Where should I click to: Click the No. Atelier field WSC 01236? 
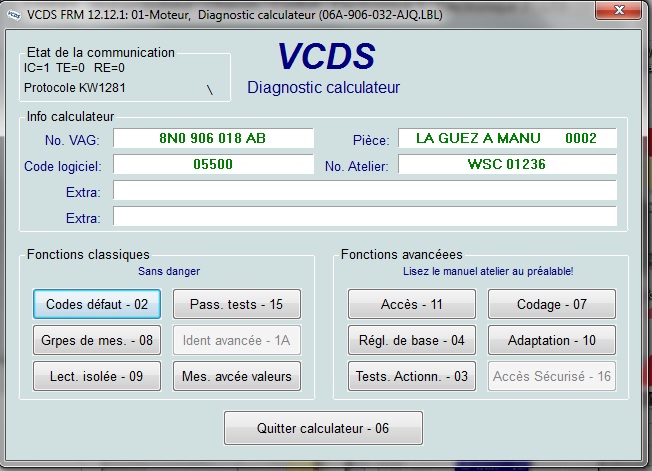[507, 164]
